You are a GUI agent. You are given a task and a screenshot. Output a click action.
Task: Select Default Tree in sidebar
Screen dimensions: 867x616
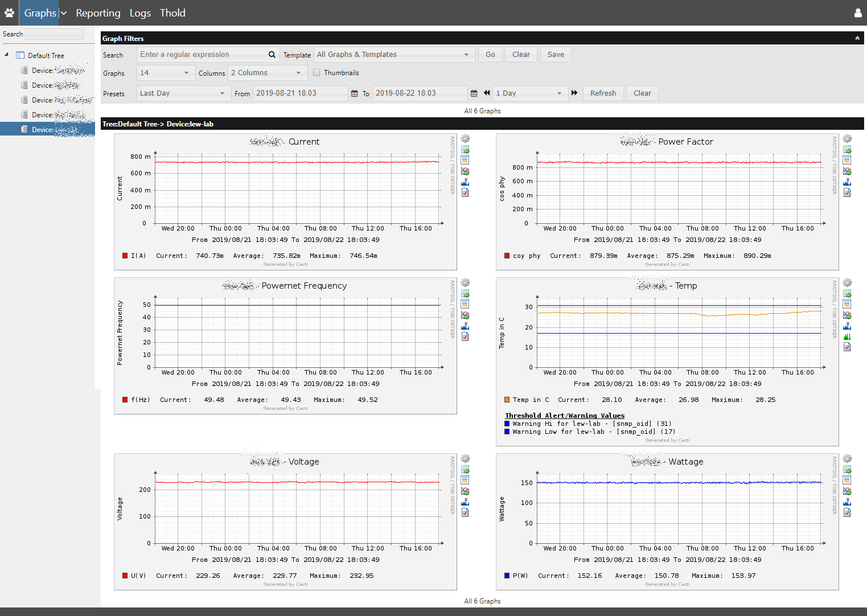pyautogui.click(x=46, y=56)
